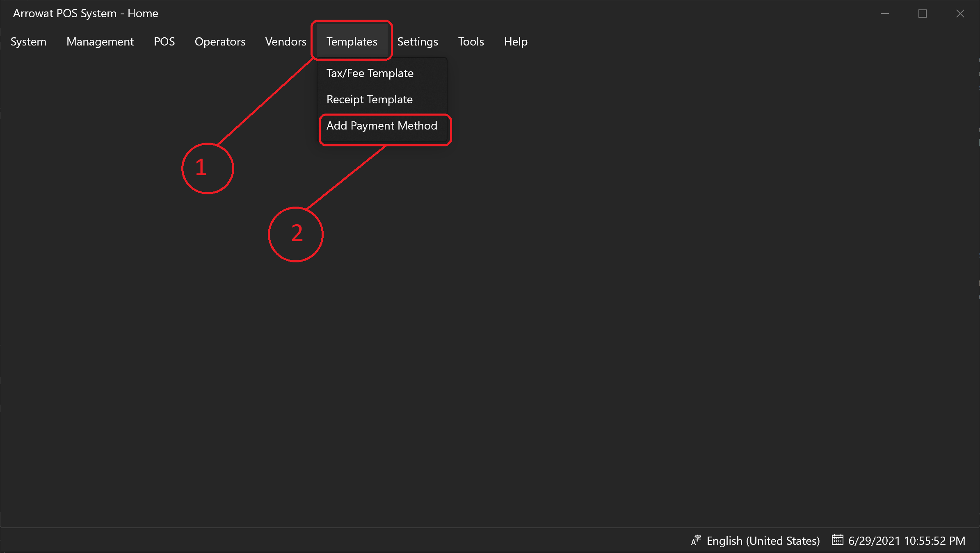This screenshot has width=980, height=553.
Task: Select Receipt Template menu entry
Action: point(382,99)
